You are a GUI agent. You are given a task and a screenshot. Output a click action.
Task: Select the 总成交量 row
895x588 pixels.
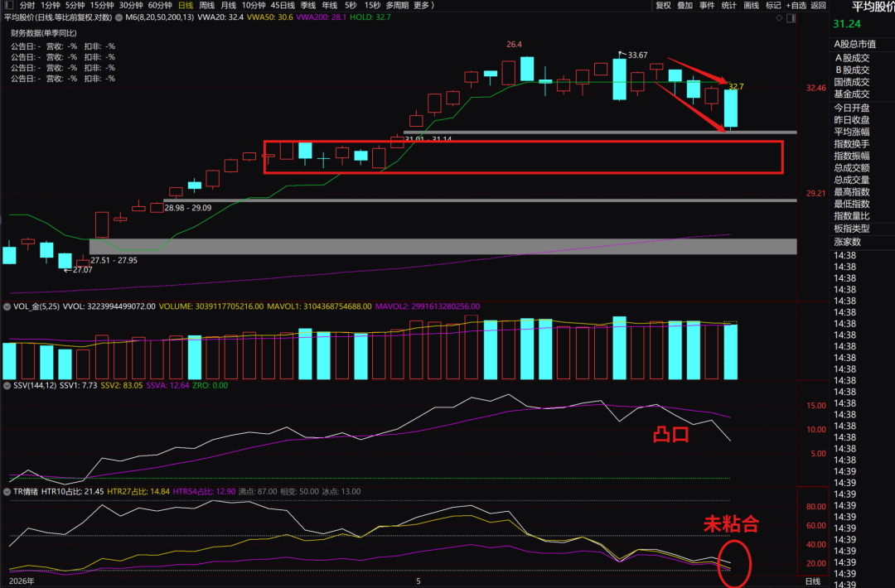pos(852,180)
